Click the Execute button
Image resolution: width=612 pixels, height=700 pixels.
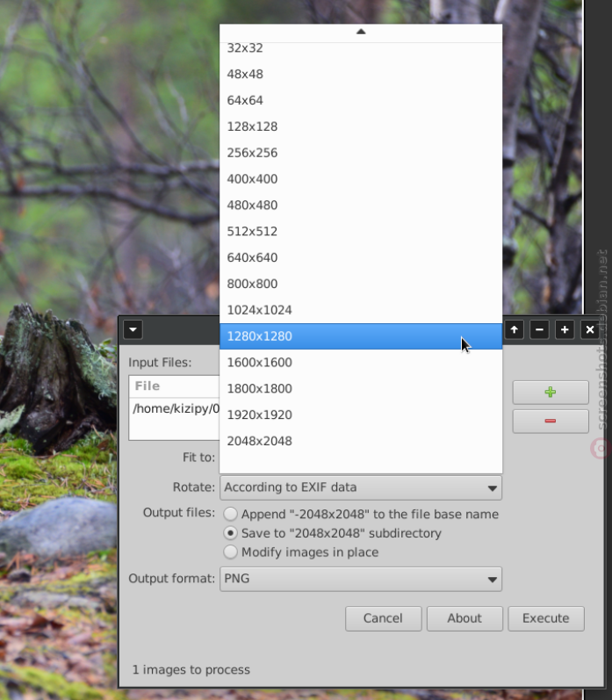pos(546,618)
